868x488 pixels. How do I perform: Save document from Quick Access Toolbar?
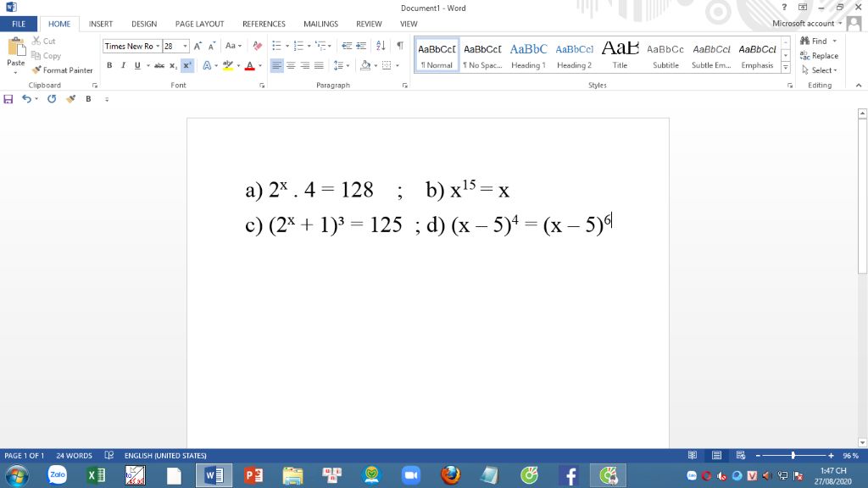(8, 99)
